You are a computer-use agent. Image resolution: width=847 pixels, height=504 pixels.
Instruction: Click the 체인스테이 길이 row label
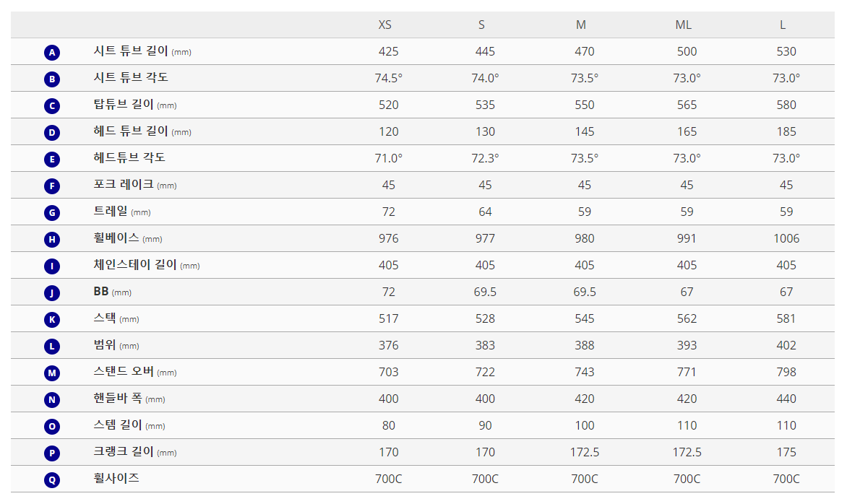[135, 265]
